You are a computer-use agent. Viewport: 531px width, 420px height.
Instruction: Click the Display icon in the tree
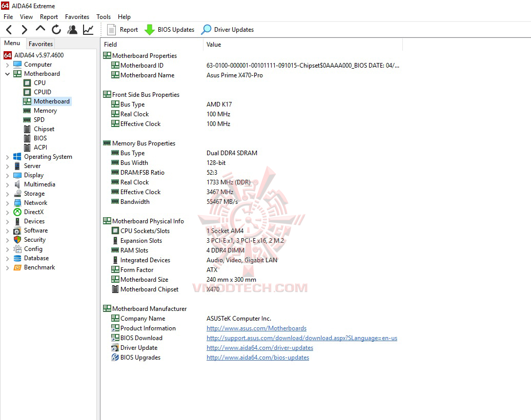click(17, 175)
